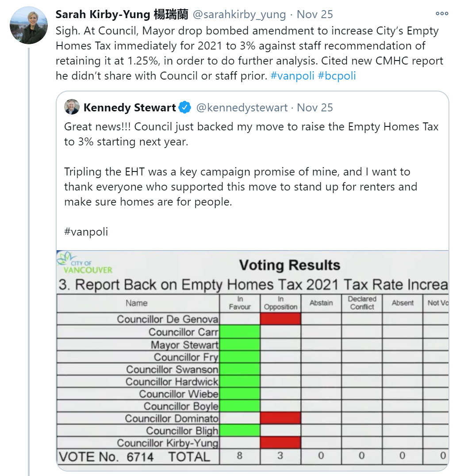Open Kennedy Stewart's display name

coord(130,107)
